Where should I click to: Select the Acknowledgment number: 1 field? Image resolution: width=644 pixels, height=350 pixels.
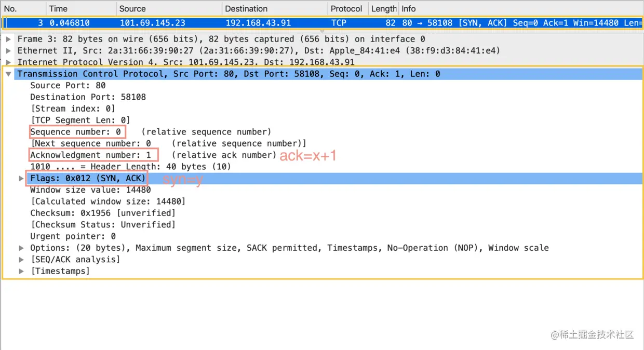pos(91,155)
